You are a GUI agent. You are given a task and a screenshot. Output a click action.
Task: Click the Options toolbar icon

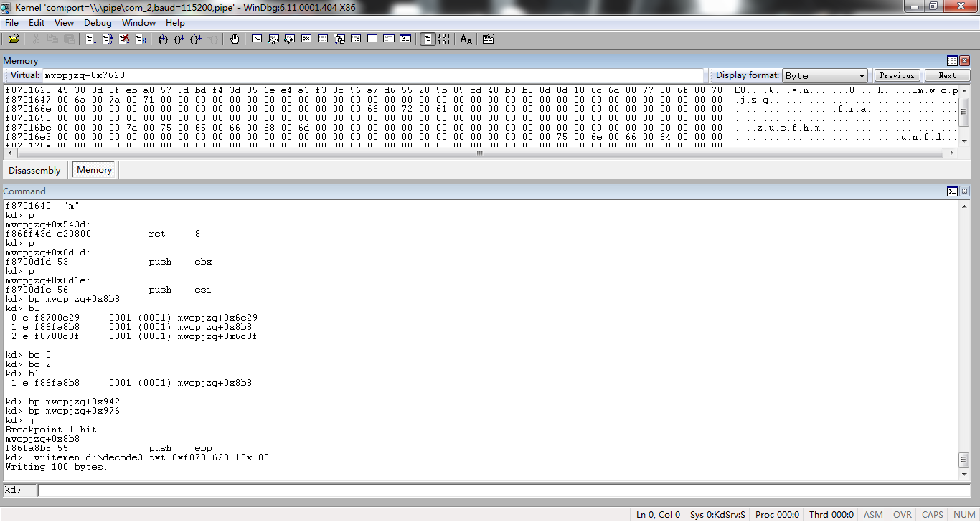point(489,39)
